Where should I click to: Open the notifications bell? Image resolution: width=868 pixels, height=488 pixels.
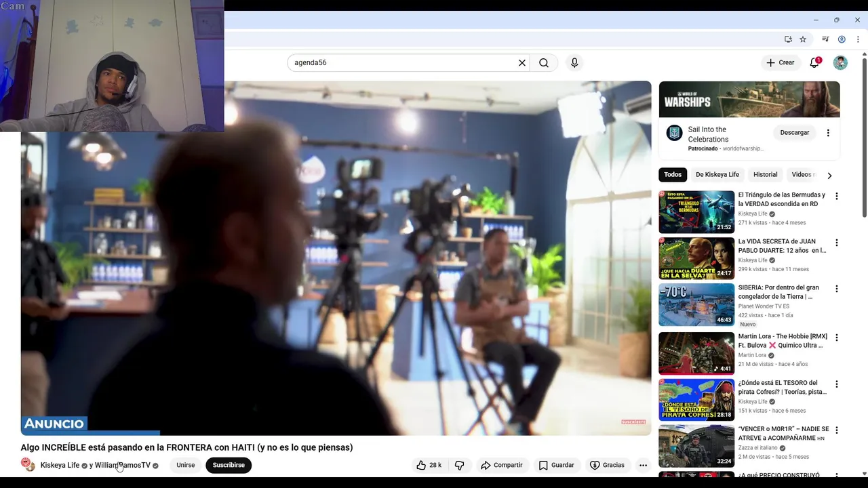[814, 62]
